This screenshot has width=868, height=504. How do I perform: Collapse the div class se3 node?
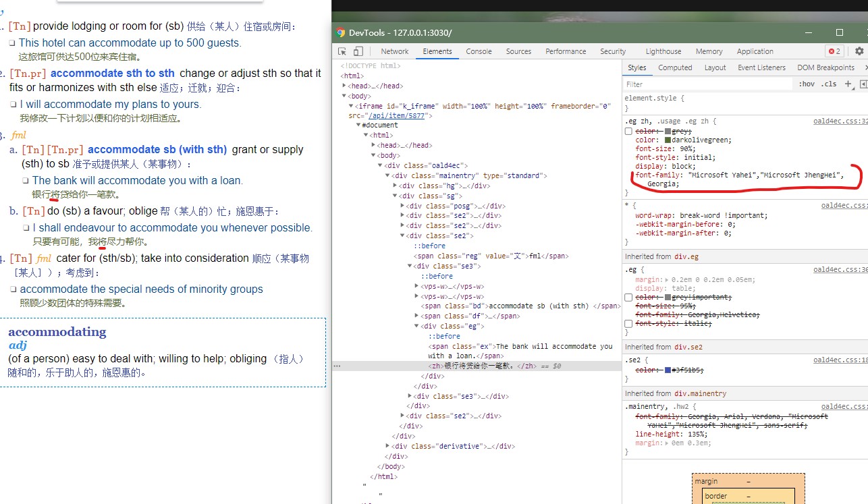(x=410, y=266)
